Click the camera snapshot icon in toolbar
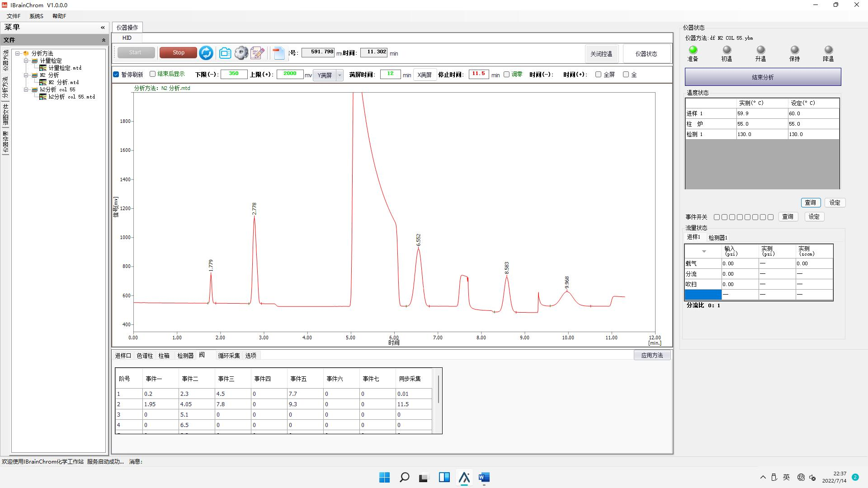The image size is (868, 488). tap(225, 53)
